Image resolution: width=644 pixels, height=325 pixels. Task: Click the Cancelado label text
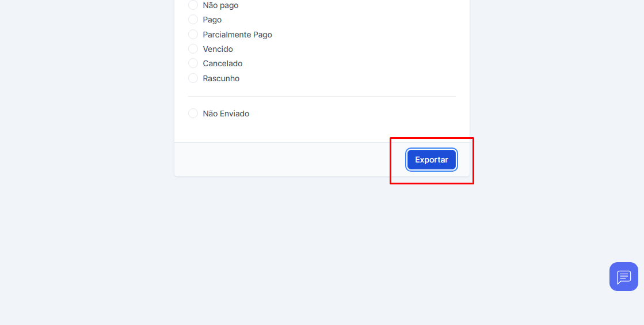coord(222,63)
